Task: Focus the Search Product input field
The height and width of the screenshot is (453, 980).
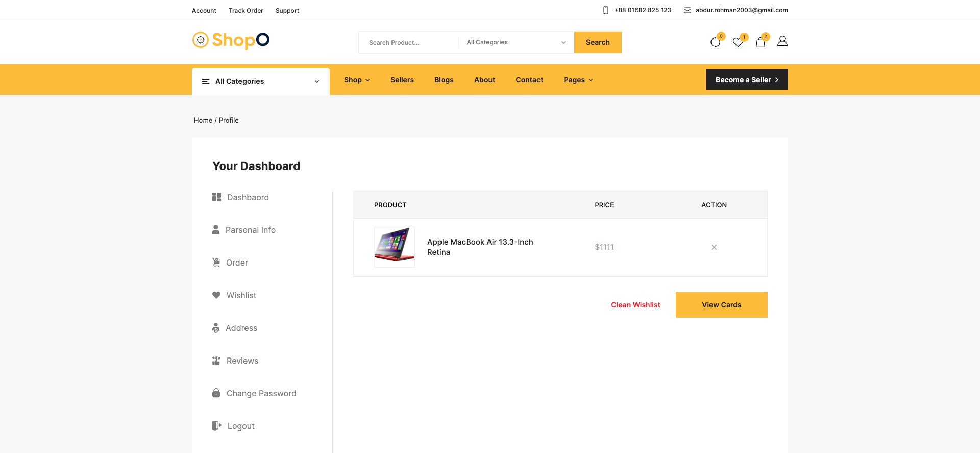Action: [x=408, y=43]
